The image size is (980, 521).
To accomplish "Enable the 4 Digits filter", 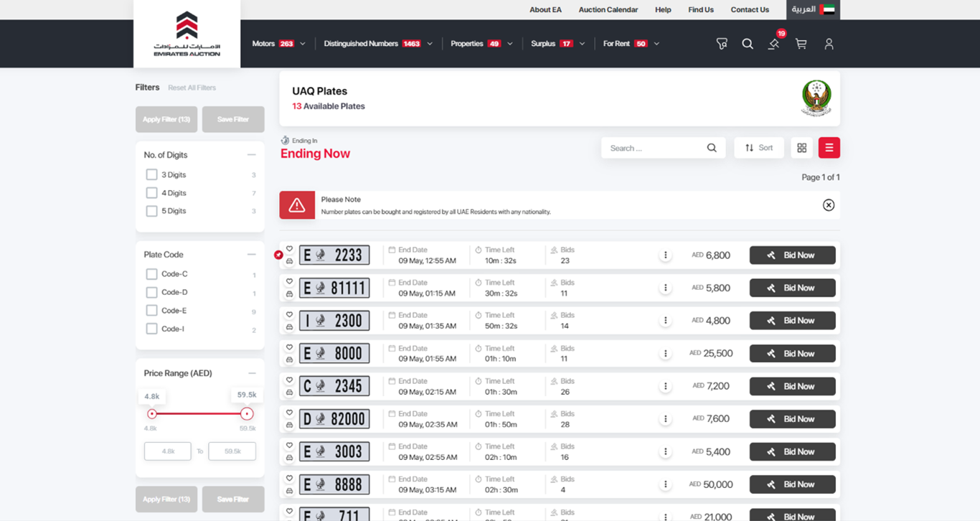I will click(x=151, y=192).
